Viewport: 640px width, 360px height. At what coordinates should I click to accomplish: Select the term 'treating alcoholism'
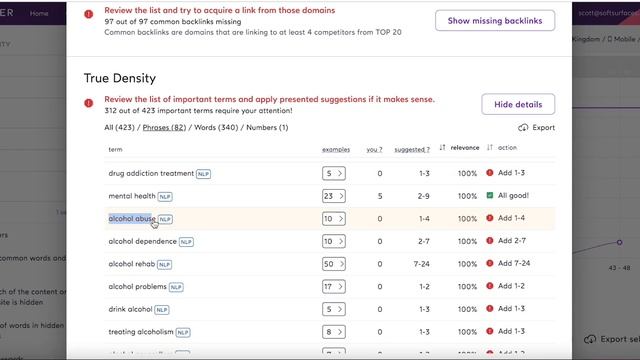[x=141, y=332]
